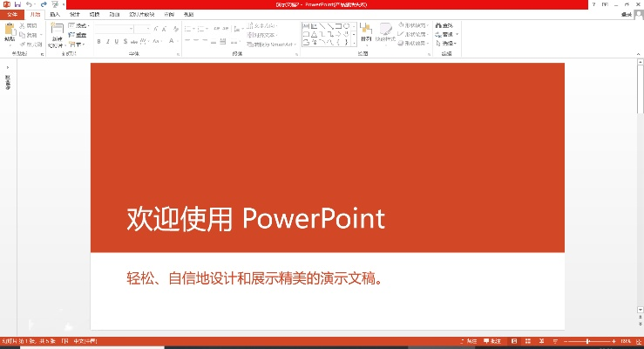This screenshot has width=644, height=349.
Task: Switch to the Insert (插入) tab
Action: click(56, 15)
